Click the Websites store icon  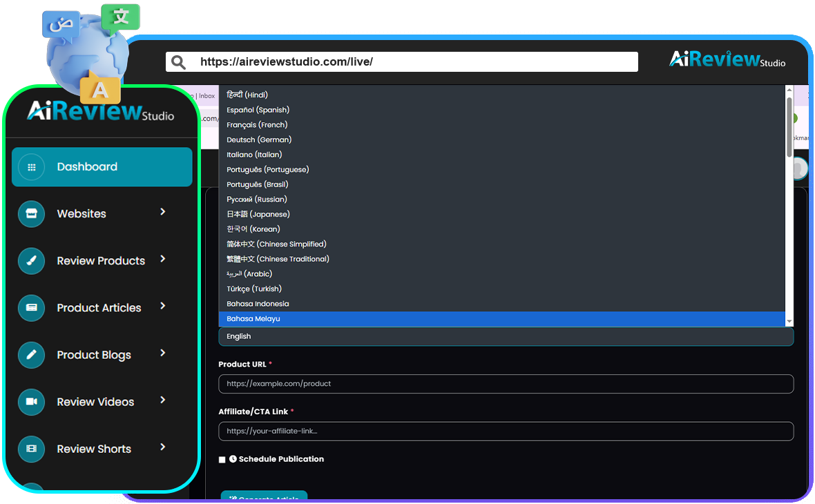click(x=31, y=214)
